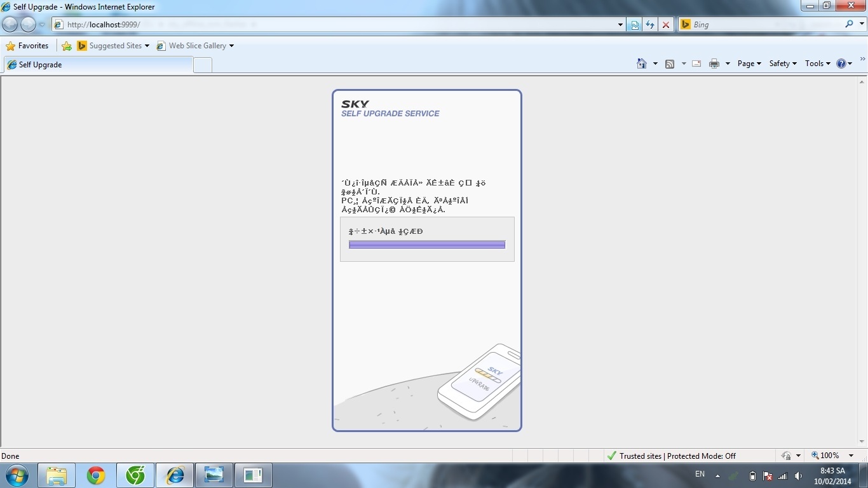Expand command bar overflow chevron
Image resolution: width=868 pixels, height=488 pixels.
(862, 59)
